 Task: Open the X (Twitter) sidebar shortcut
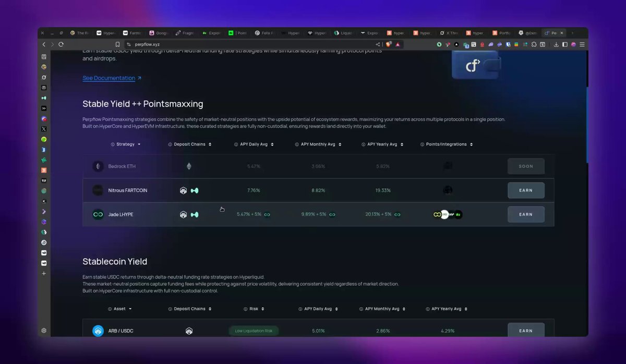(x=44, y=129)
